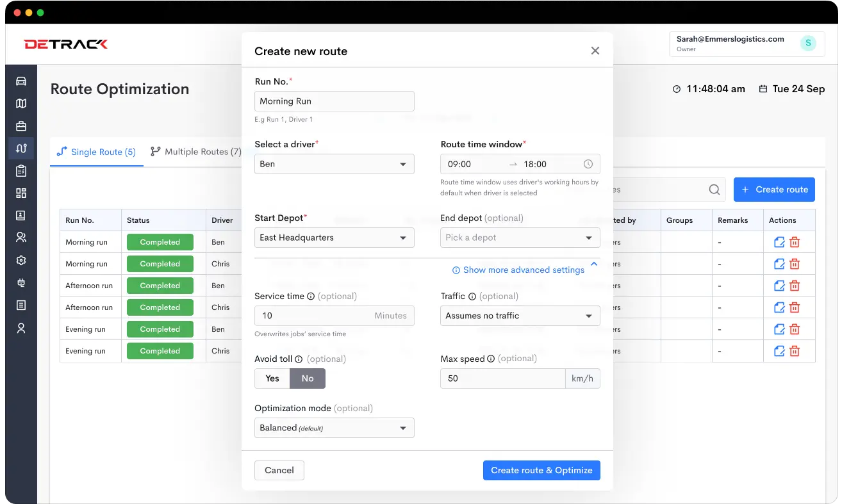Click the Completed status for Evening run Chris
The height and width of the screenshot is (504, 842).
click(x=160, y=351)
